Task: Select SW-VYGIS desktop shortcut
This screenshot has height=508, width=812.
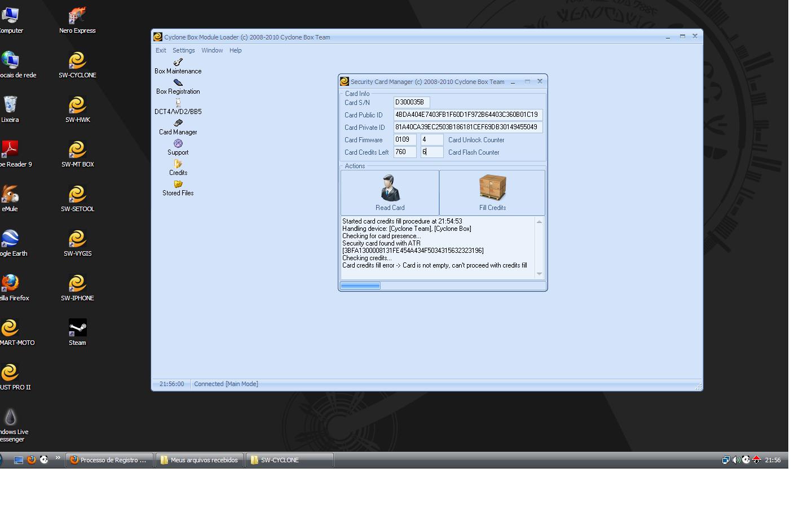Action: pos(77,243)
